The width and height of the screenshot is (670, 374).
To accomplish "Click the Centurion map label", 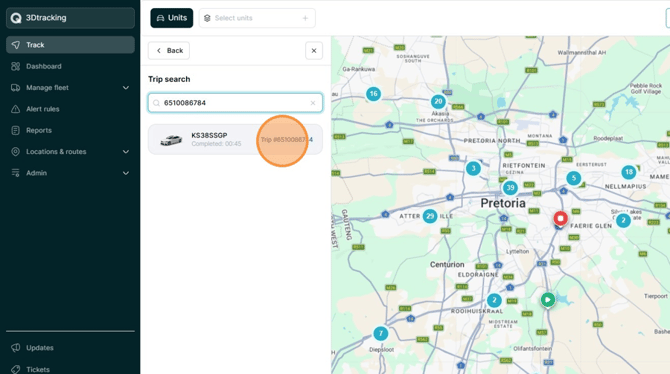I will (447, 265).
